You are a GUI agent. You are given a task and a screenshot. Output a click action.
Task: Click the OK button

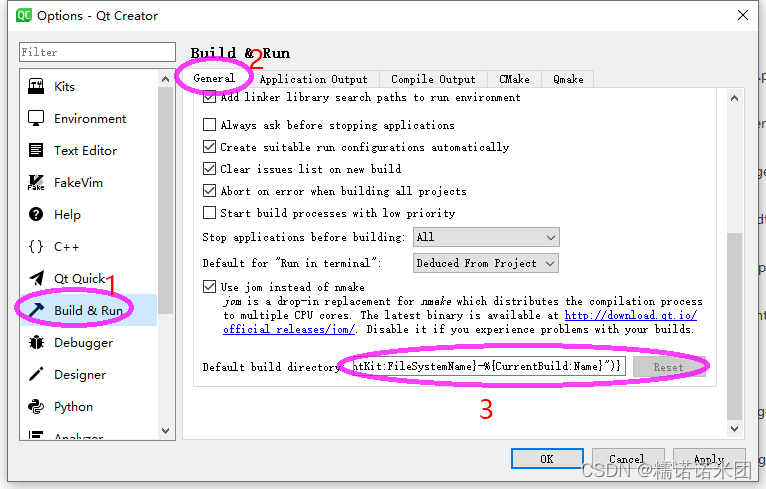click(x=547, y=459)
